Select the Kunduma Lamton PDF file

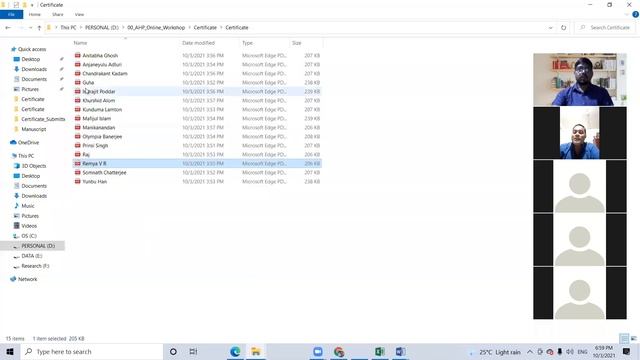(x=197, y=109)
